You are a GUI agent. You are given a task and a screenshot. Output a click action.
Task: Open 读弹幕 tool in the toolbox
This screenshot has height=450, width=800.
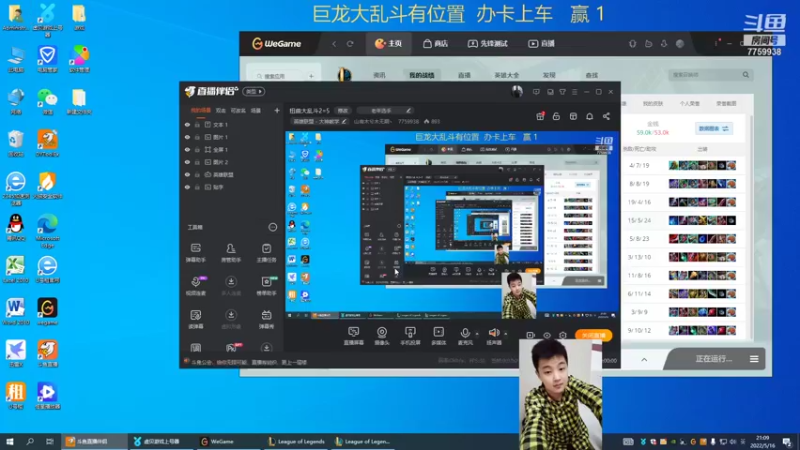195,319
